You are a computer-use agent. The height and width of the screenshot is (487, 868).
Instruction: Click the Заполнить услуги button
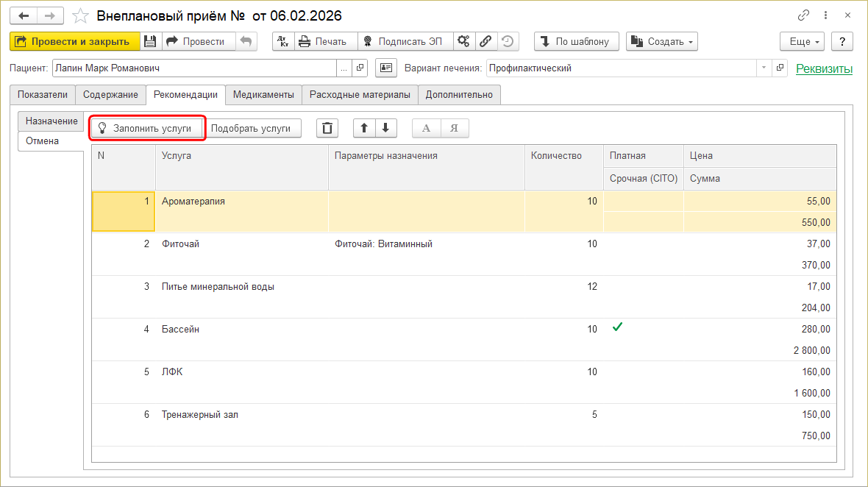[x=146, y=129]
